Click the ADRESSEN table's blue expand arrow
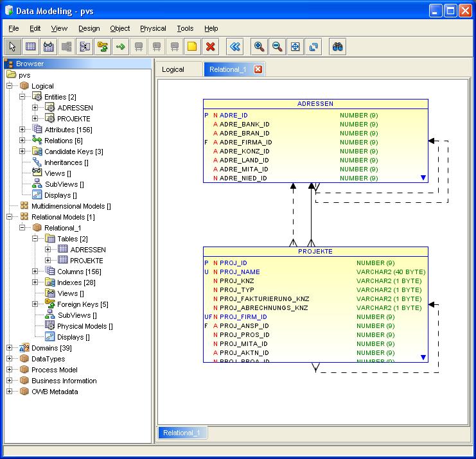This screenshot has width=476, height=459. click(423, 177)
